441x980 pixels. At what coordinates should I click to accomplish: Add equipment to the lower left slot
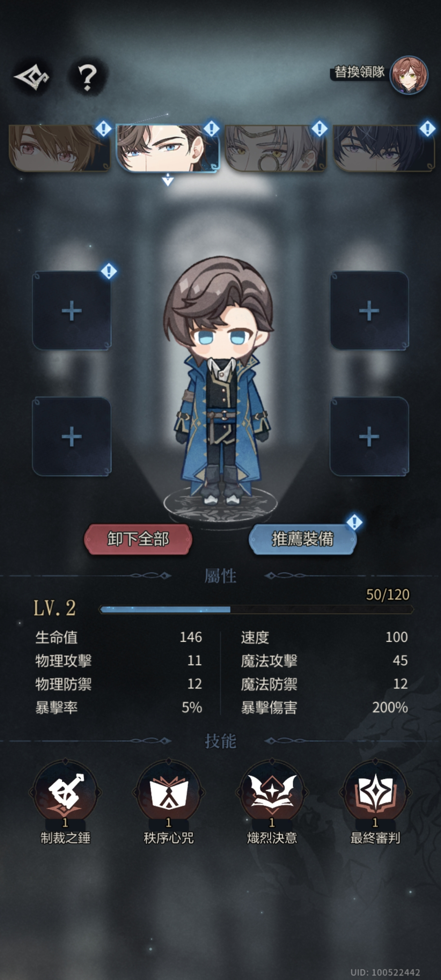[x=72, y=437]
